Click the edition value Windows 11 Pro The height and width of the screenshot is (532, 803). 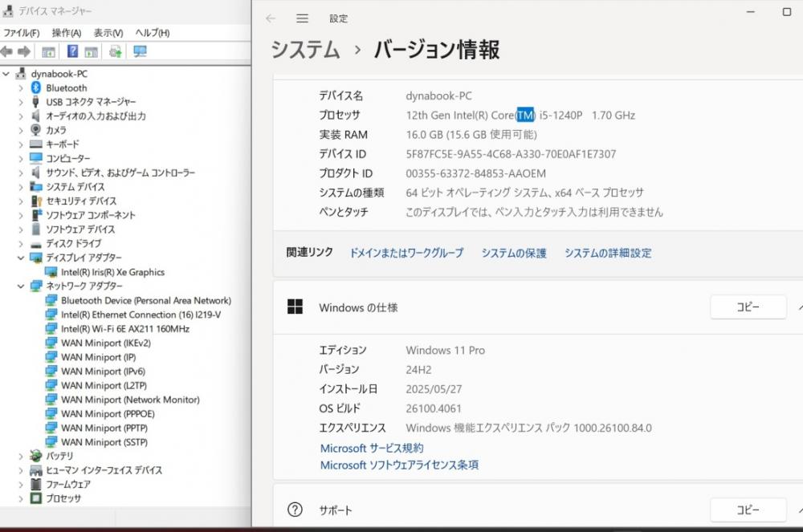point(445,350)
